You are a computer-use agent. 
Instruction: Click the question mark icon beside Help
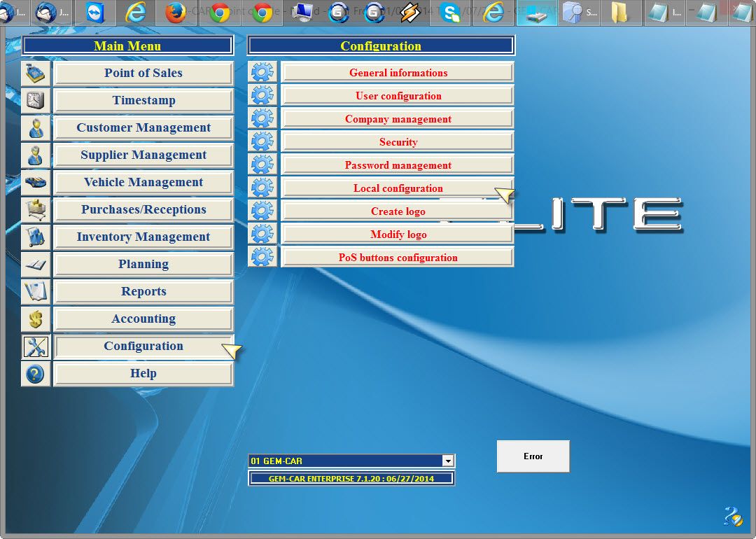click(x=36, y=374)
